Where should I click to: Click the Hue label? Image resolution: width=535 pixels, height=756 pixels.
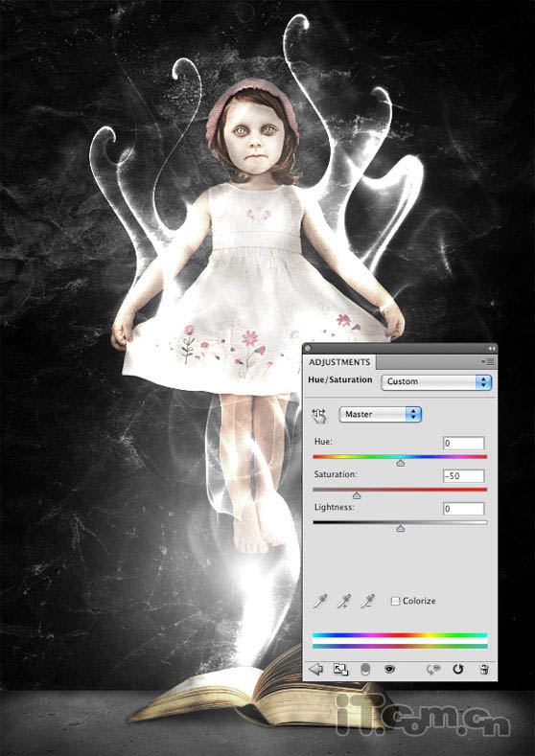323,442
